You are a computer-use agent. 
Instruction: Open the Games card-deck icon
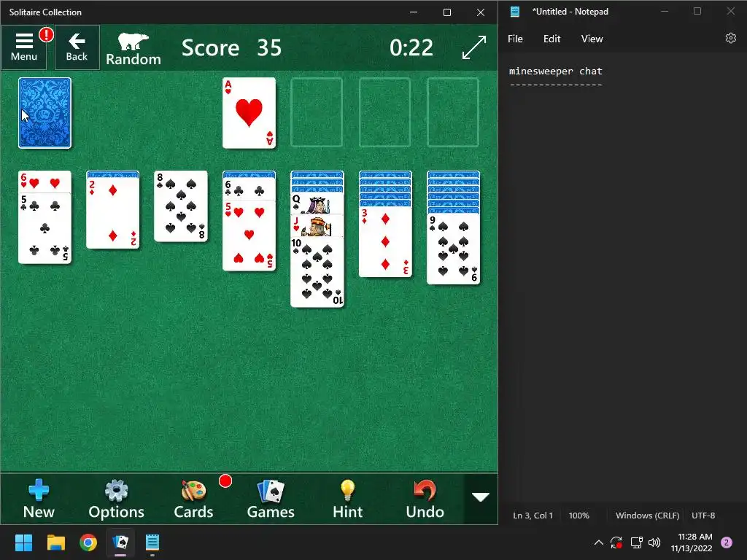tap(271, 499)
